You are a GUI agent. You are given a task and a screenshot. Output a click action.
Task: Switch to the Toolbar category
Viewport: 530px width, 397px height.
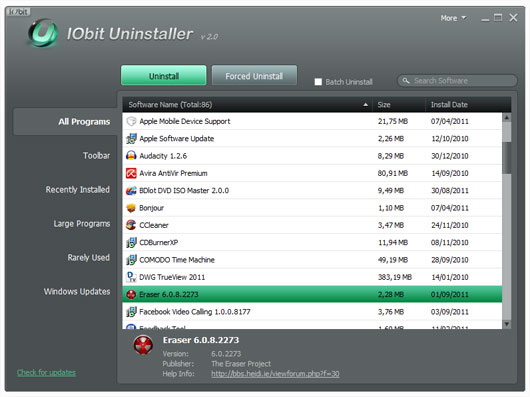pos(96,155)
